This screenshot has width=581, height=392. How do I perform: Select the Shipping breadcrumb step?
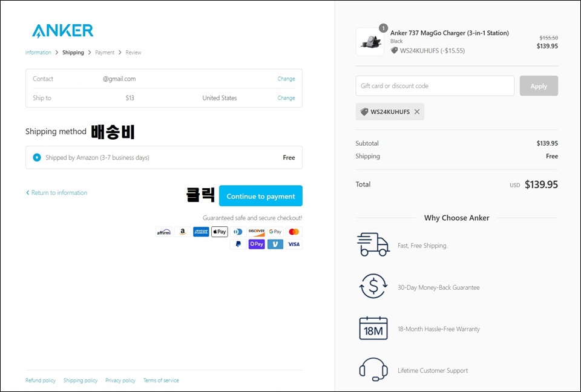point(73,53)
